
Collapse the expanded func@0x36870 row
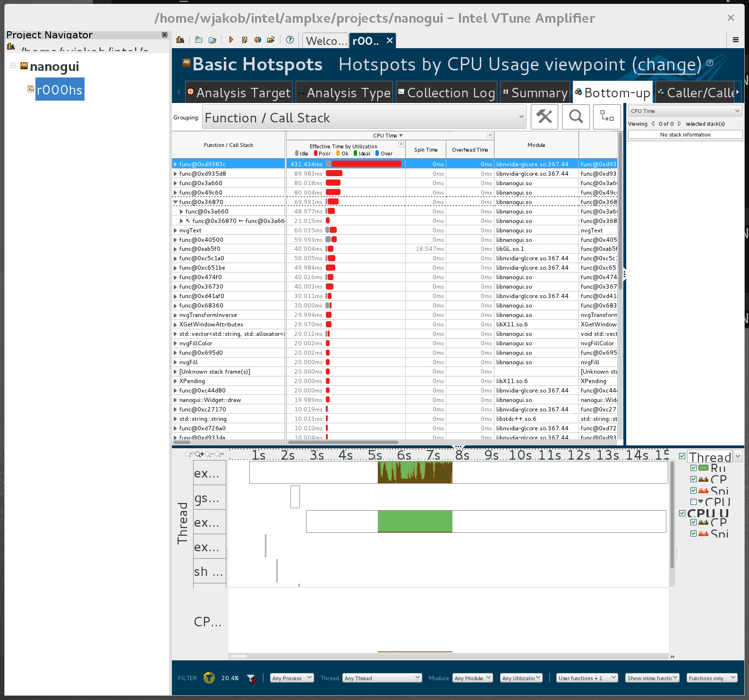pos(175,202)
